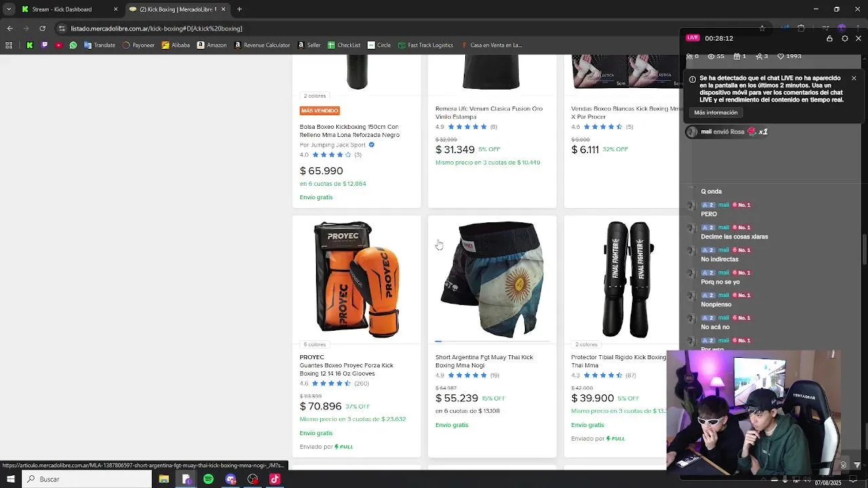The width and height of the screenshot is (868, 488).
Task: Open the Twitch bookmark icon
Action: click(44, 45)
